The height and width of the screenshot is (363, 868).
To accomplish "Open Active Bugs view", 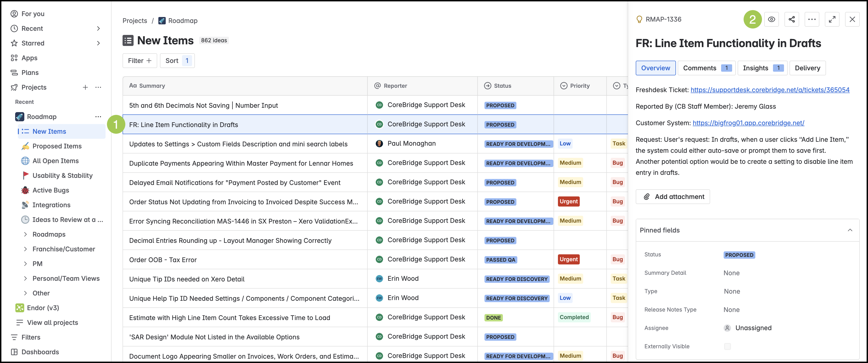I will point(50,190).
